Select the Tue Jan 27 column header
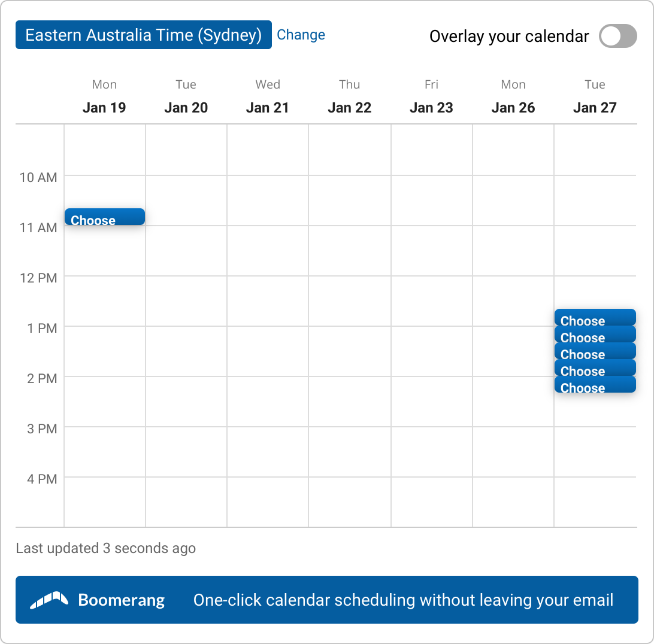Image resolution: width=654 pixels, height=644 pixels. pyautogui.click(x=595, y=97)
